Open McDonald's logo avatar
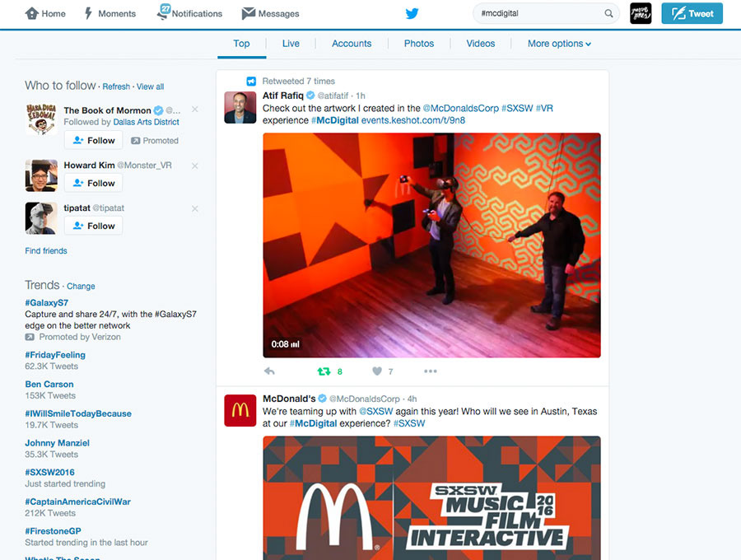 coord(240,411)
